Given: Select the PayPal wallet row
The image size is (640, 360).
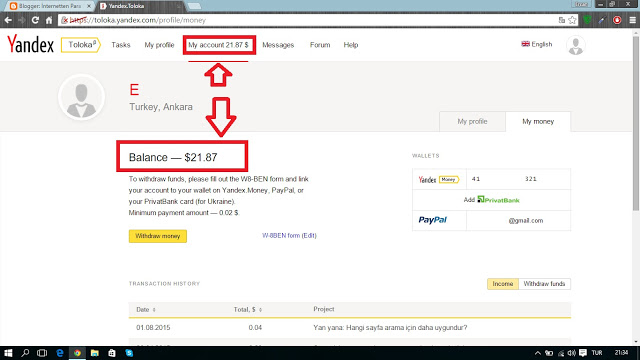Looking at the screenshot, I should coord(491,220).
